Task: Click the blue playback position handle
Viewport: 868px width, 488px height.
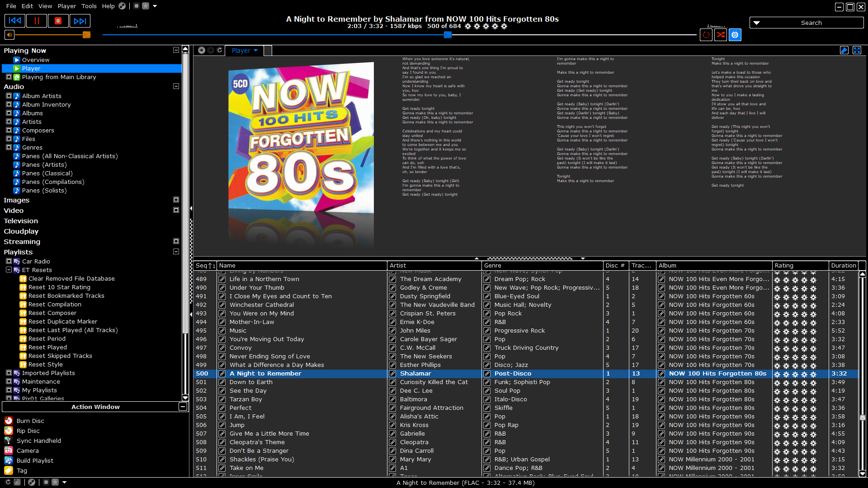Action: (448, 35)
